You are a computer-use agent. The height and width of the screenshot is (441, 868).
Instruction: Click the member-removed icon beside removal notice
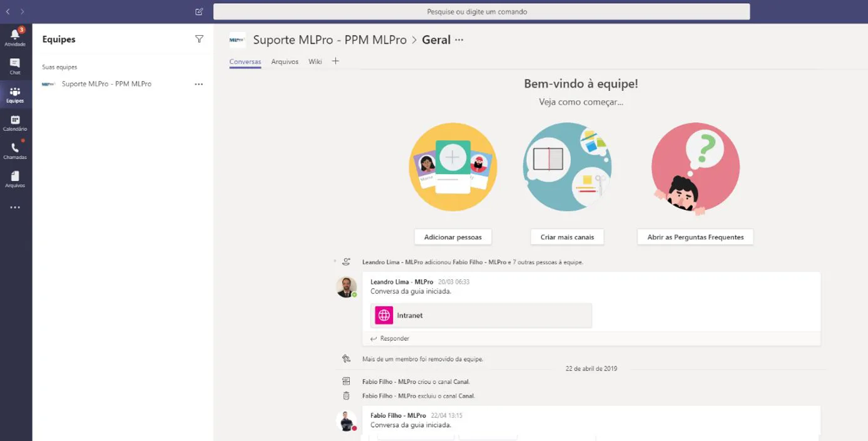(x=346, y=359)
